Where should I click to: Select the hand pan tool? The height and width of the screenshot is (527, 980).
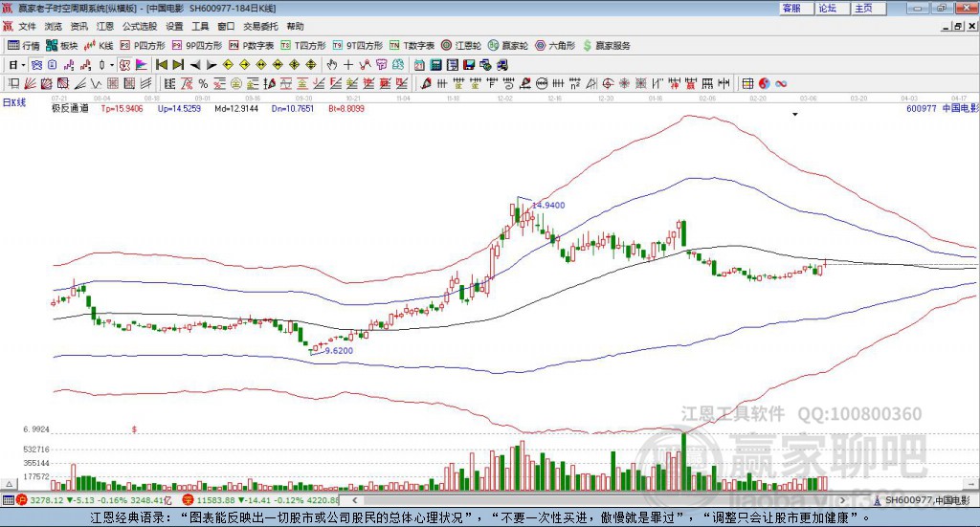tap(332, 65)
